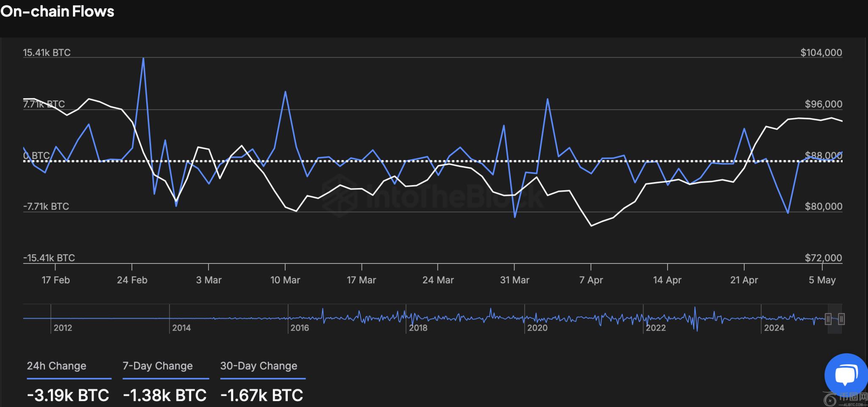Click the 2022 label in navigator timeline
The width and height of the screenshot is (868, 407).
[x=656, y=328]
